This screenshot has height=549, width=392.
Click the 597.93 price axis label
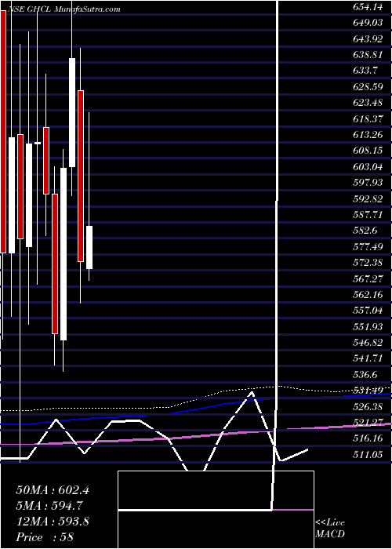tap(368, 183)
